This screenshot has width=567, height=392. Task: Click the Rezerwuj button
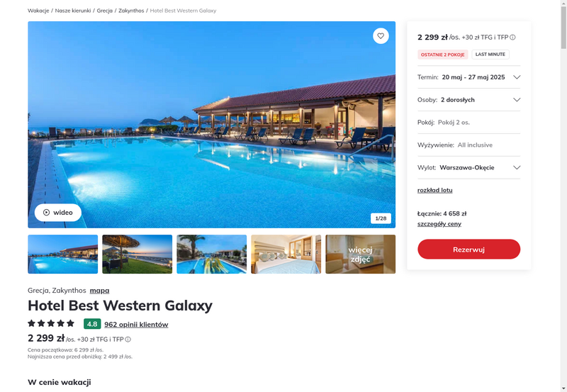click(x=468, y=249)
